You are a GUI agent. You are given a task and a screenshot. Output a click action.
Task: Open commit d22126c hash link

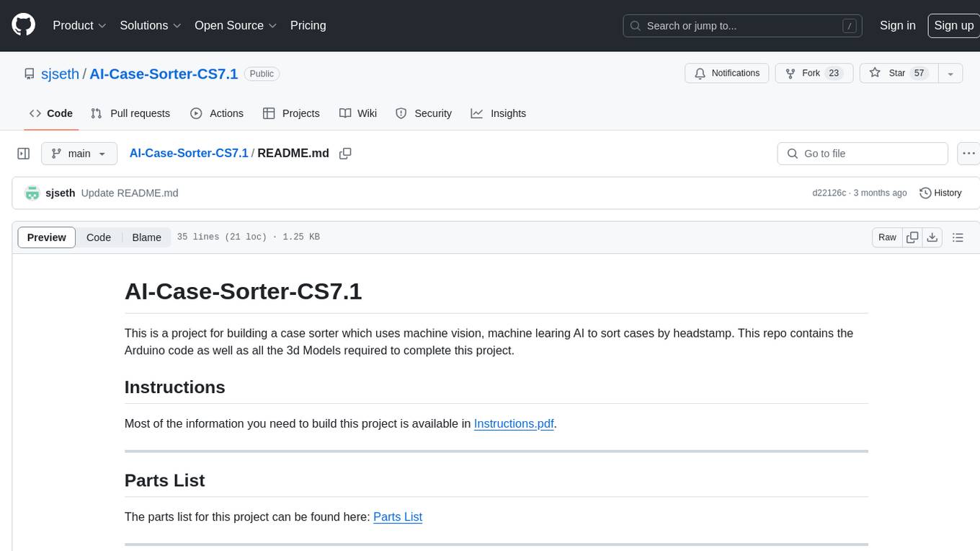(829, 193)
